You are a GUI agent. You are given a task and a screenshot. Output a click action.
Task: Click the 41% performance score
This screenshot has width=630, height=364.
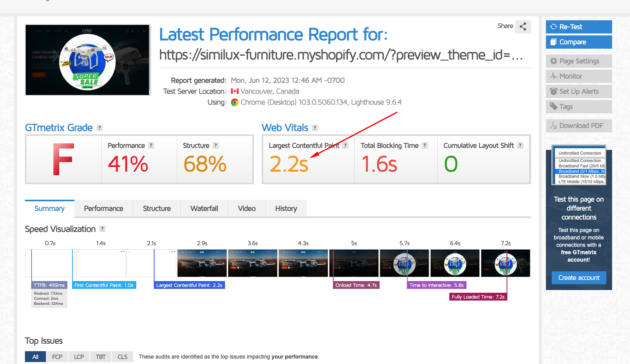click(x=128, y=164)
